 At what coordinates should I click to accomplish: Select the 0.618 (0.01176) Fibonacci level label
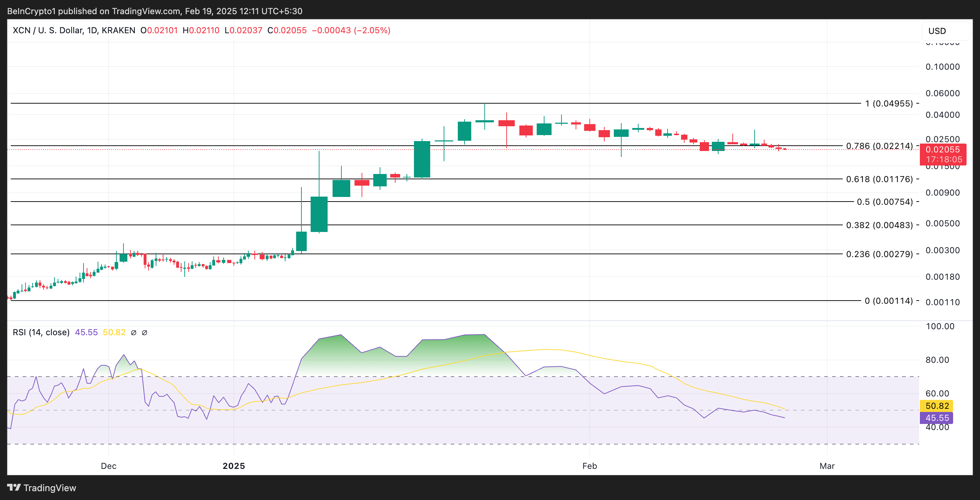click(879, 179)
